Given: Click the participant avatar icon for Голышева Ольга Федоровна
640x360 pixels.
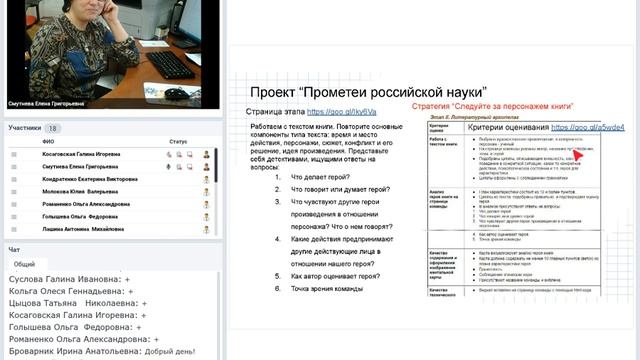Looking at the screenshot, I should (x=207, y=217).
